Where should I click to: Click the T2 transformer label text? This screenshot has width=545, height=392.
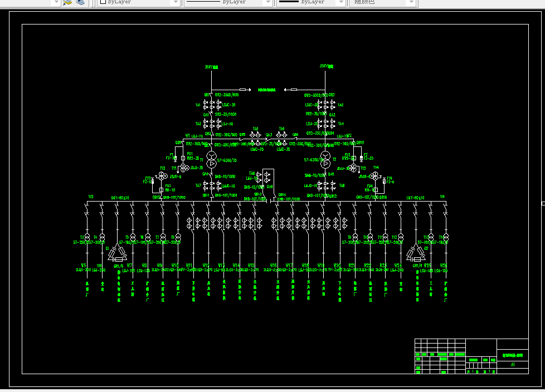point(334,159)
